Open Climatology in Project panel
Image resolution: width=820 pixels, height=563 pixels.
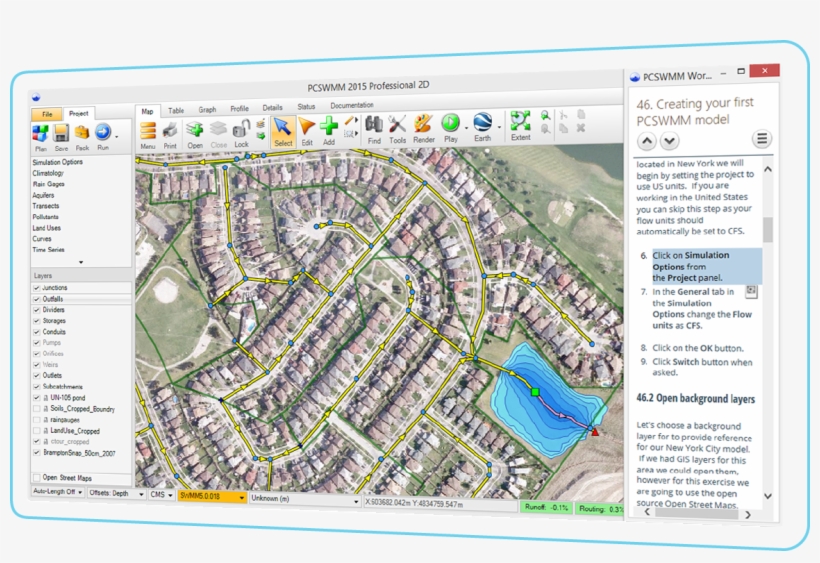(48, 173)
